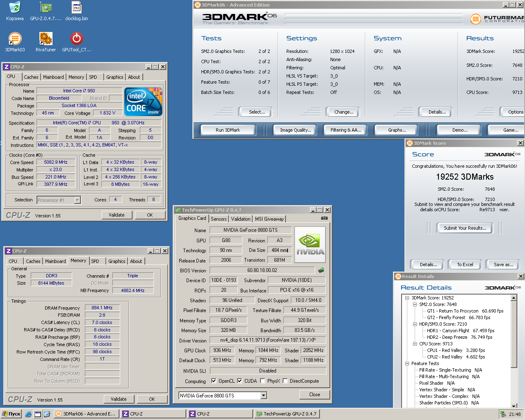Click the Filtering & AA... button

[346, 130]
